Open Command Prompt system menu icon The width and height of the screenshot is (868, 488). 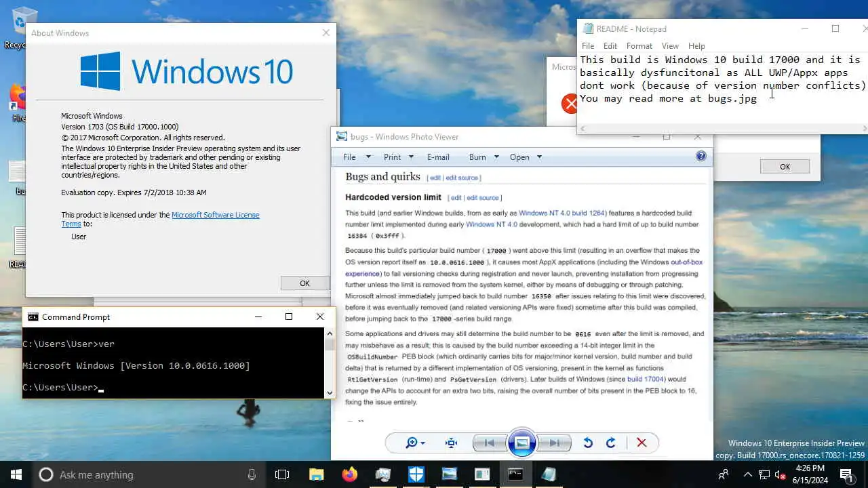tap(33, 317)
